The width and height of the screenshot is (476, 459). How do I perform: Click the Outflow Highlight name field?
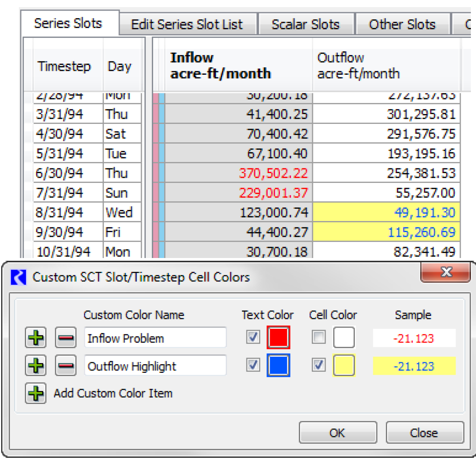pyautogui.click(x=155, y=366)
